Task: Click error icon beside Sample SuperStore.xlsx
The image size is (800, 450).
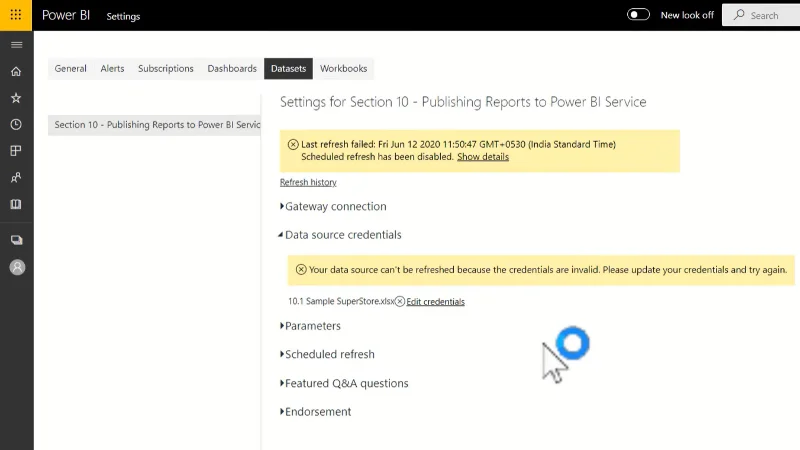Action: [400, 302]
